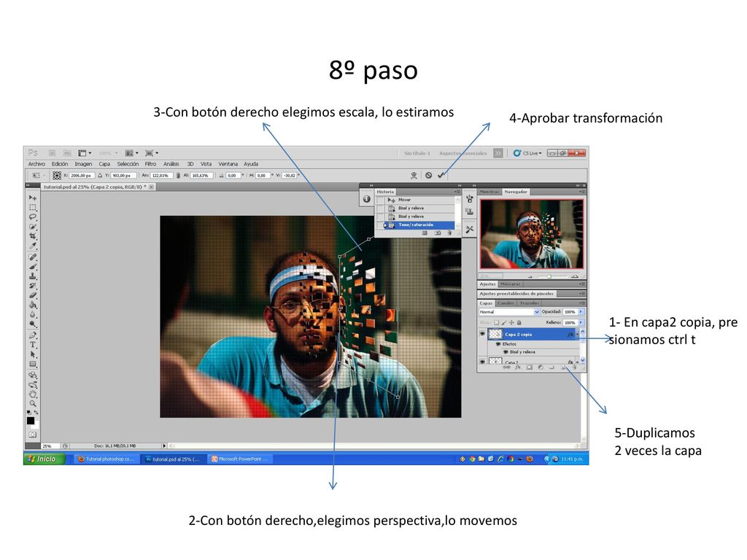Select the Eyedropper tool
This screenshot has width=747, height=560.
point(32,246)
